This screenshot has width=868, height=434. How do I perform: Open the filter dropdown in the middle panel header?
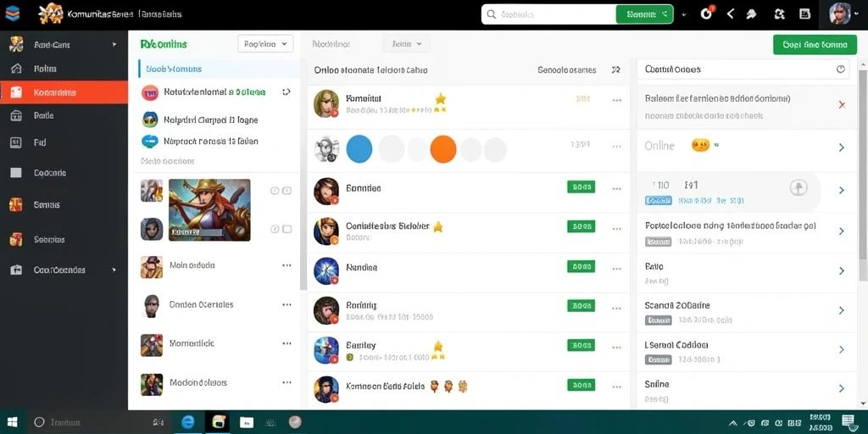[406, 44]
